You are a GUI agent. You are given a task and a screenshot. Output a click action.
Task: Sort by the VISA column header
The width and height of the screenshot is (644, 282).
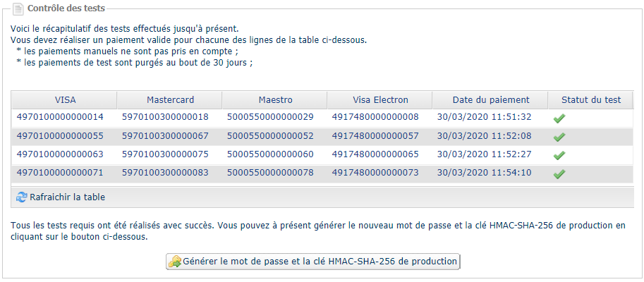(64, 100)
